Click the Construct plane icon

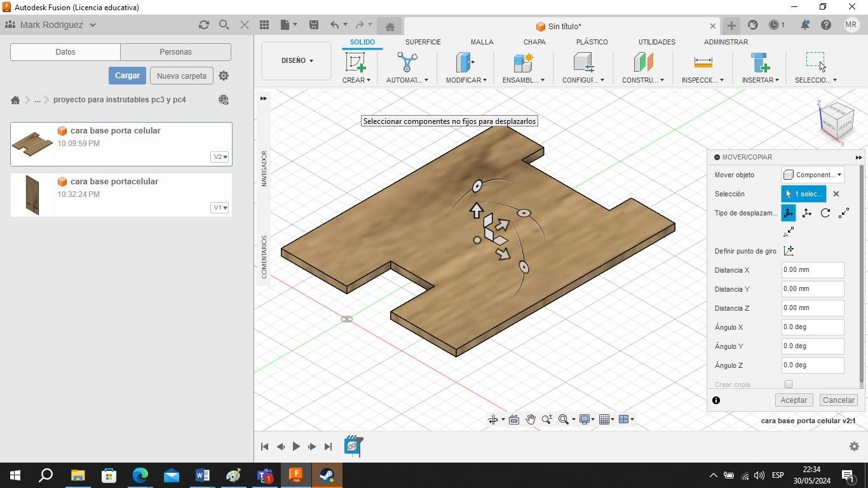point(643,62)
